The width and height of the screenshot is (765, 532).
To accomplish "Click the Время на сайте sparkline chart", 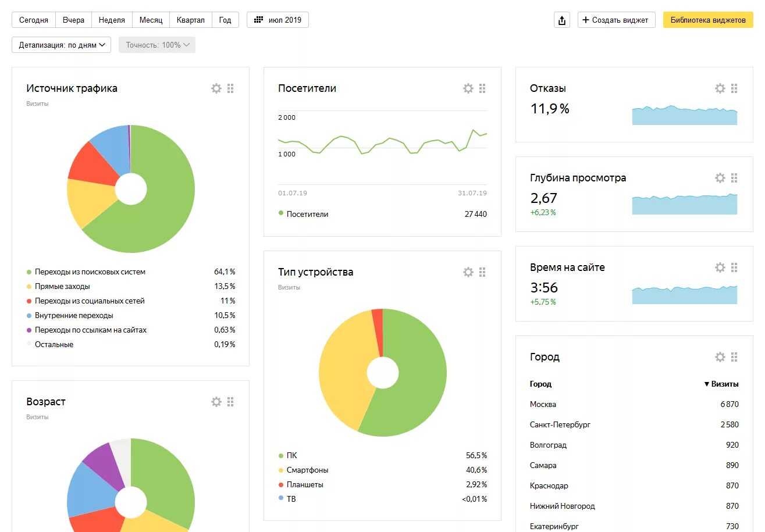I will click(685, 294).
